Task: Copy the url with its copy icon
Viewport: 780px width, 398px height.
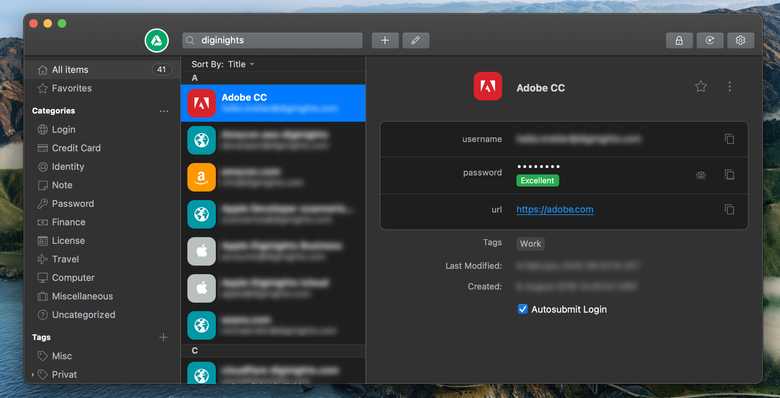Action: pyautogui.click(x=729, y=209)
